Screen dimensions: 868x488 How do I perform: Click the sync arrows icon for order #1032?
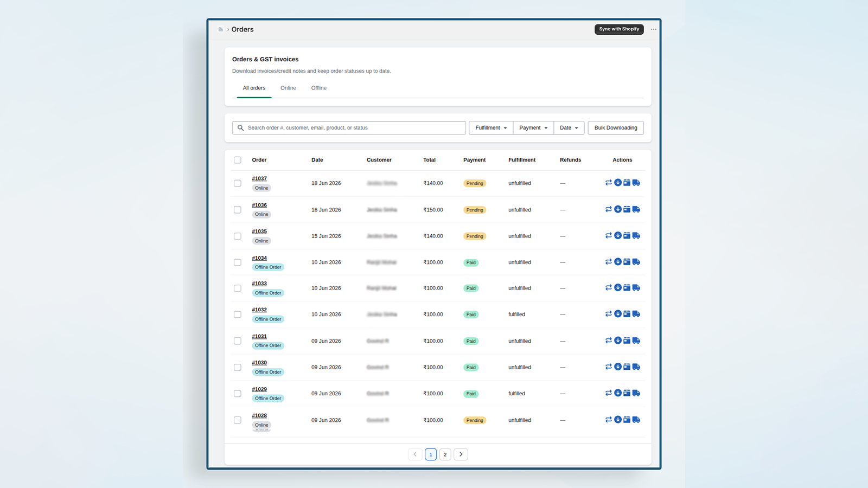tap(609, 314)
